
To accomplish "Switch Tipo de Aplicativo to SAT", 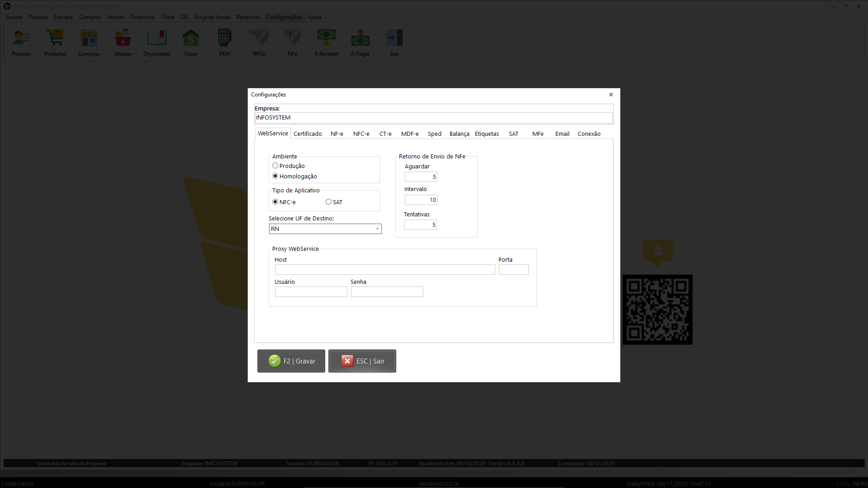I will (328, 201).
